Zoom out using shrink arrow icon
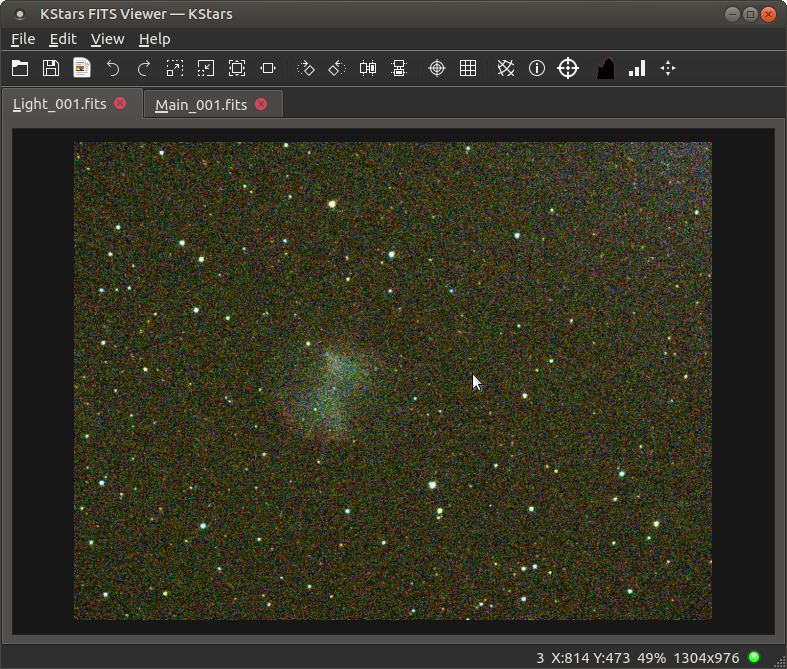 (x=206, y=68)
